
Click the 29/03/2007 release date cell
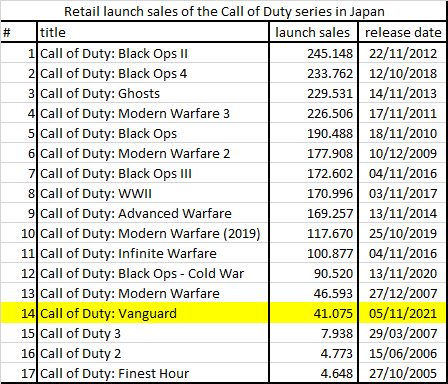pos(403,333)
